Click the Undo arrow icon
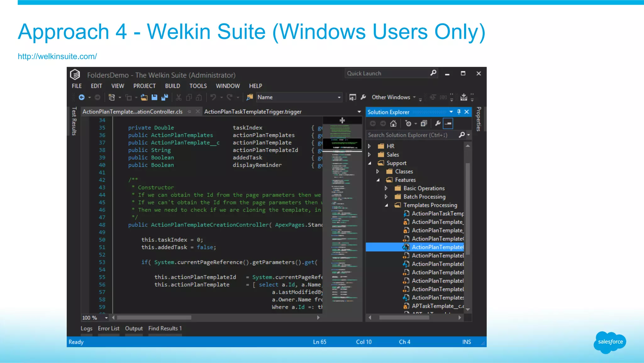 click(x=213, y=97)
